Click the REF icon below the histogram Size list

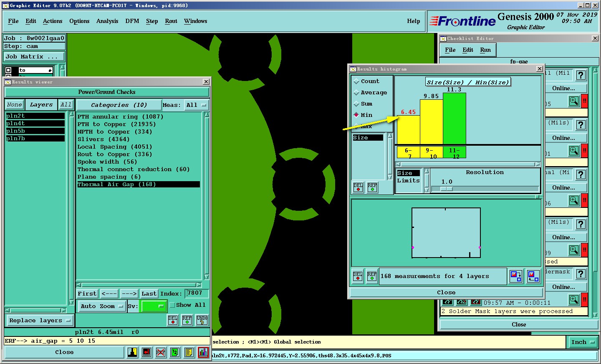(x=372, y=187)
